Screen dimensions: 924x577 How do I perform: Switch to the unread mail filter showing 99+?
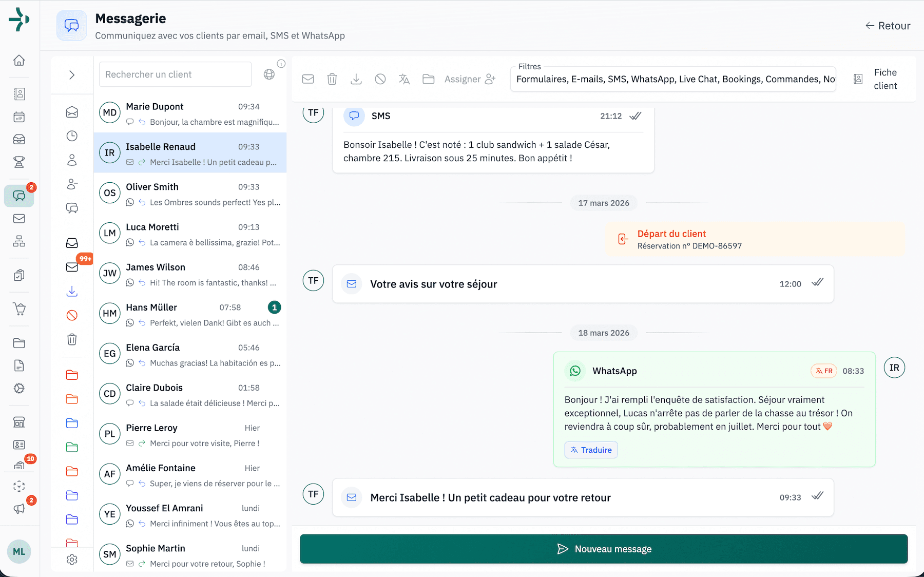[x=72, y=267]
